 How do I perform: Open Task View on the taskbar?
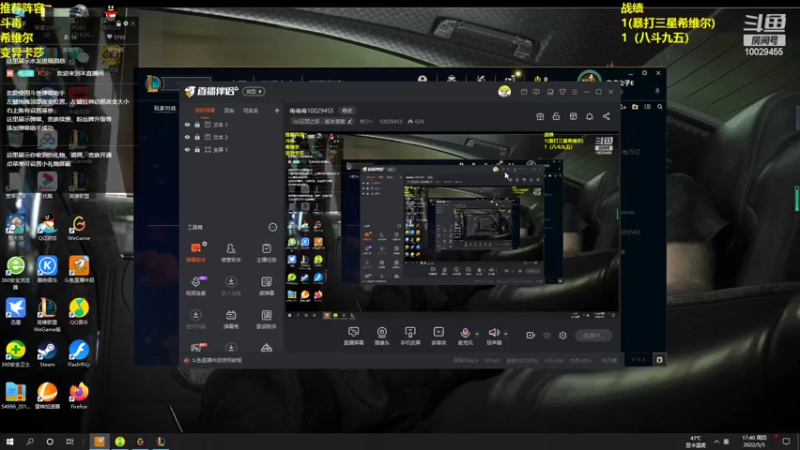(x=70, y=441)
